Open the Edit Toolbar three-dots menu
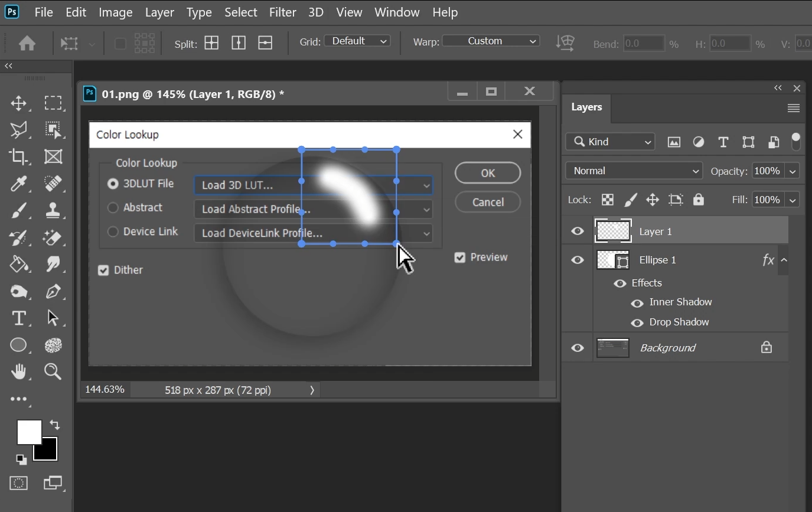This screenshot has width=812, height=512. tap(18, 399)
